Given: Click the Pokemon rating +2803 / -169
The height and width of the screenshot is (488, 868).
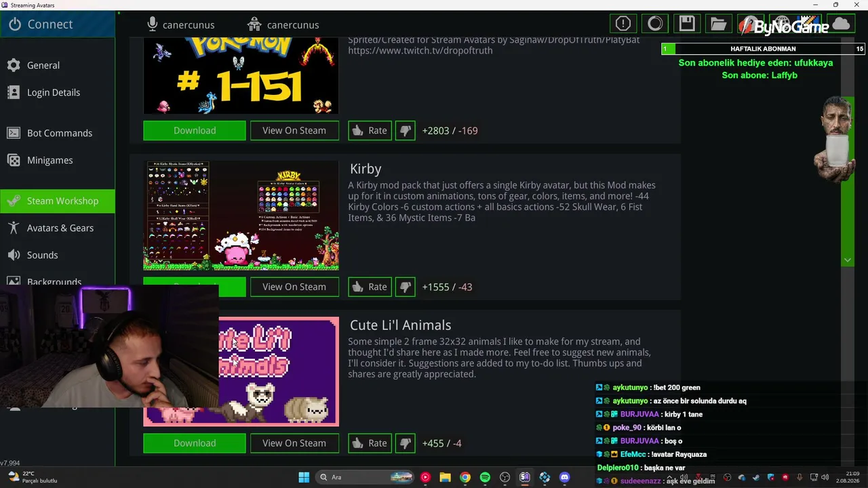Looking at the screenshot, I should (x=450, y=131).
